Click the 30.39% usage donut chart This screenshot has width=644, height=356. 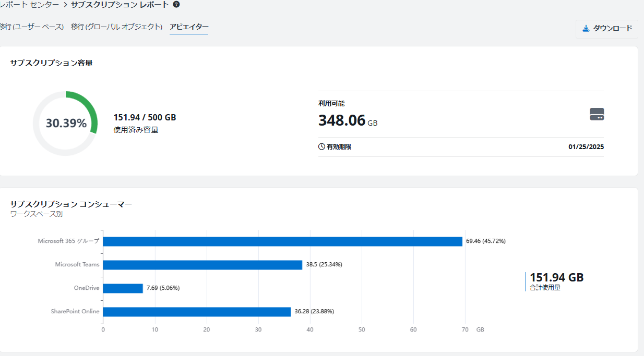(x=65, y=124)
